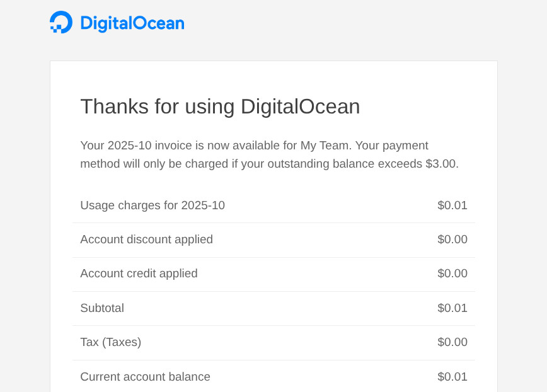Click the account credit $0.00 amount
The height and width of the screenshot is (392, 547).
click(452, 274)
